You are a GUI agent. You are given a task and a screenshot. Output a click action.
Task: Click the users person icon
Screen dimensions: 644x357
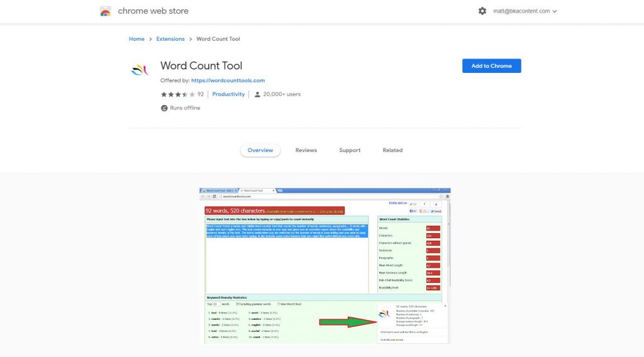(x=257, y=94)
